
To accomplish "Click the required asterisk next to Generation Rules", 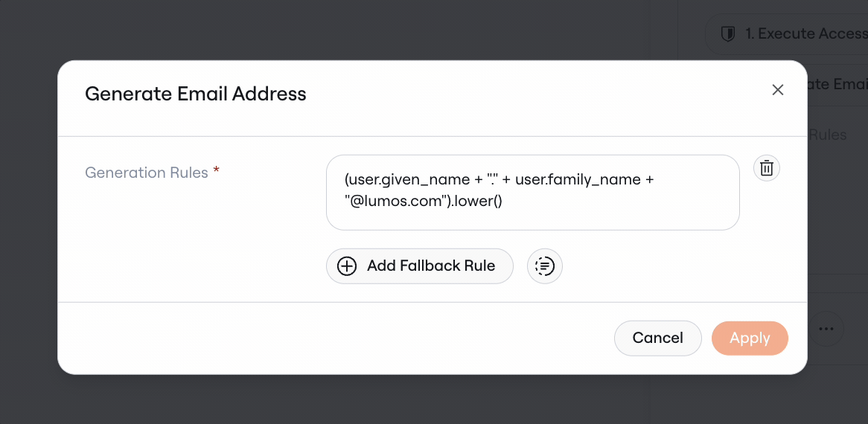I will (217, 171).
